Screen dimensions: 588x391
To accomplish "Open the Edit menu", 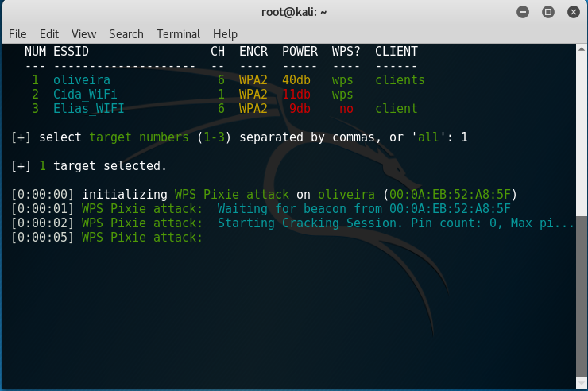I will coord(49,34).
